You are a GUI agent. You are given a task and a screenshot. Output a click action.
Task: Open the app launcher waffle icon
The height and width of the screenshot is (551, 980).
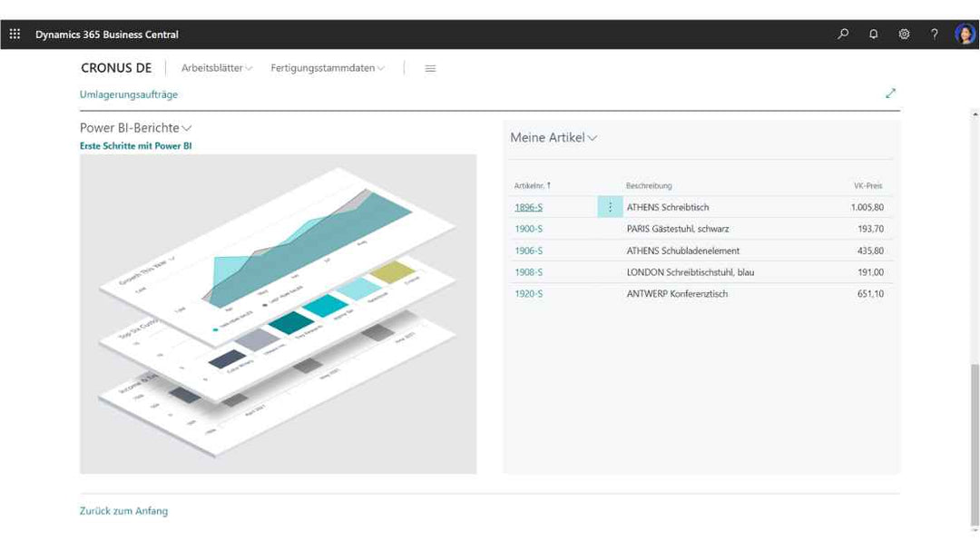click(x=15, y=34)
